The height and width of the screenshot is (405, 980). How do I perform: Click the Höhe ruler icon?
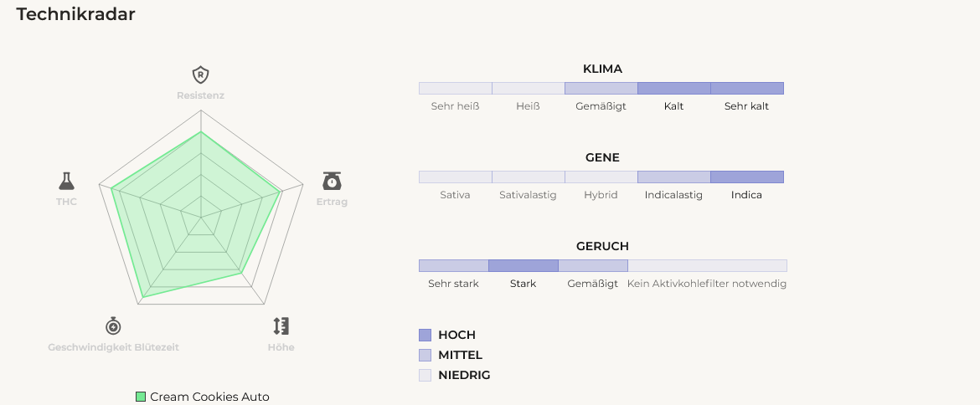(x=281, y=326)
